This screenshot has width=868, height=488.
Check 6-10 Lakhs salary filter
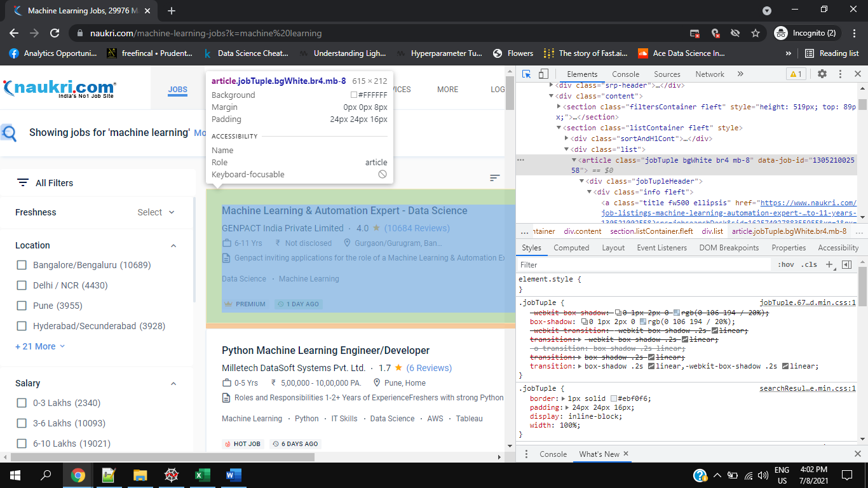(22, 444)
